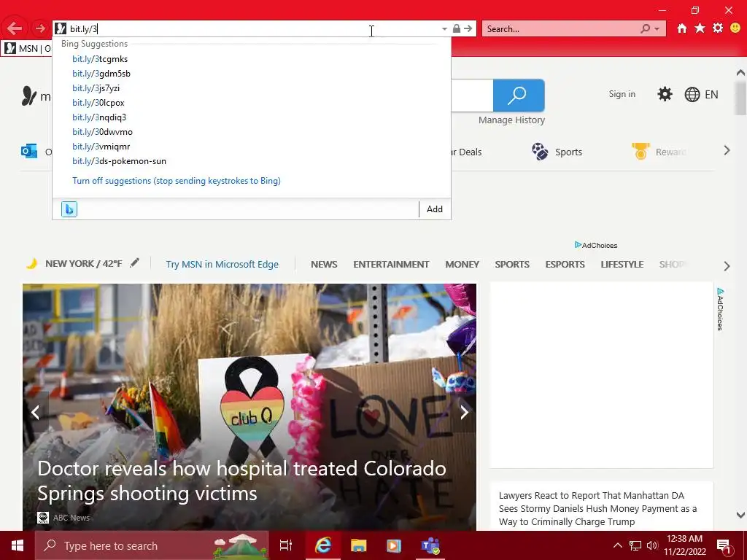Select suggestion bit.ly/3tcgmks

(100, 59)
